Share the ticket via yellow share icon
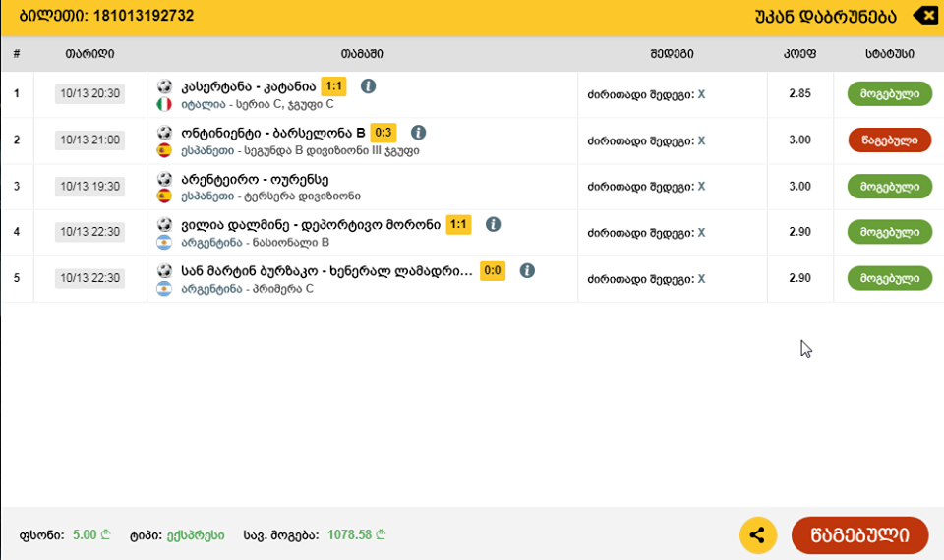 [758, 534]
